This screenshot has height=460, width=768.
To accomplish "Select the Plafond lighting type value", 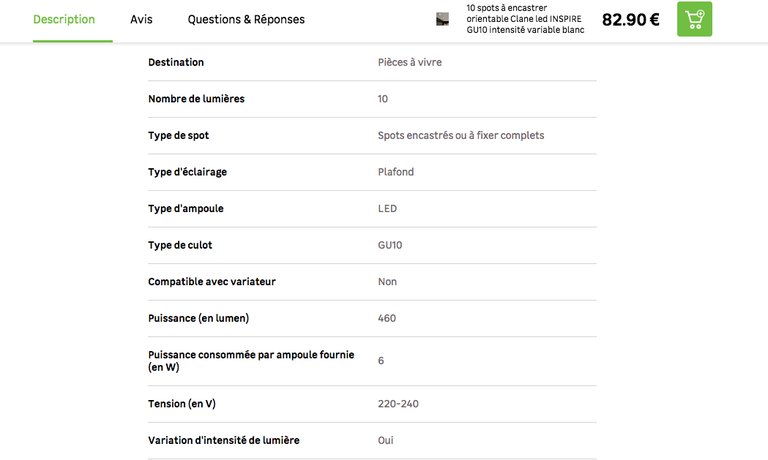I will (396, 172).
